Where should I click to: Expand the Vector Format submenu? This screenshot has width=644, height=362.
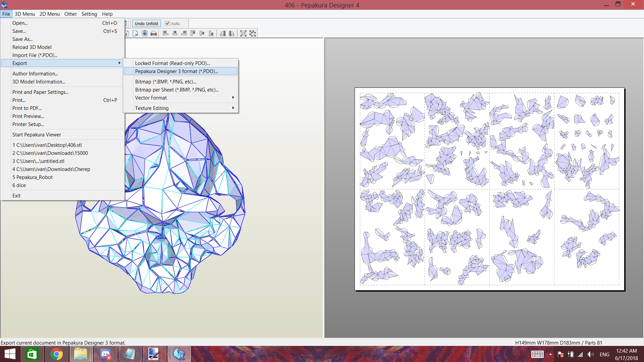233,98
